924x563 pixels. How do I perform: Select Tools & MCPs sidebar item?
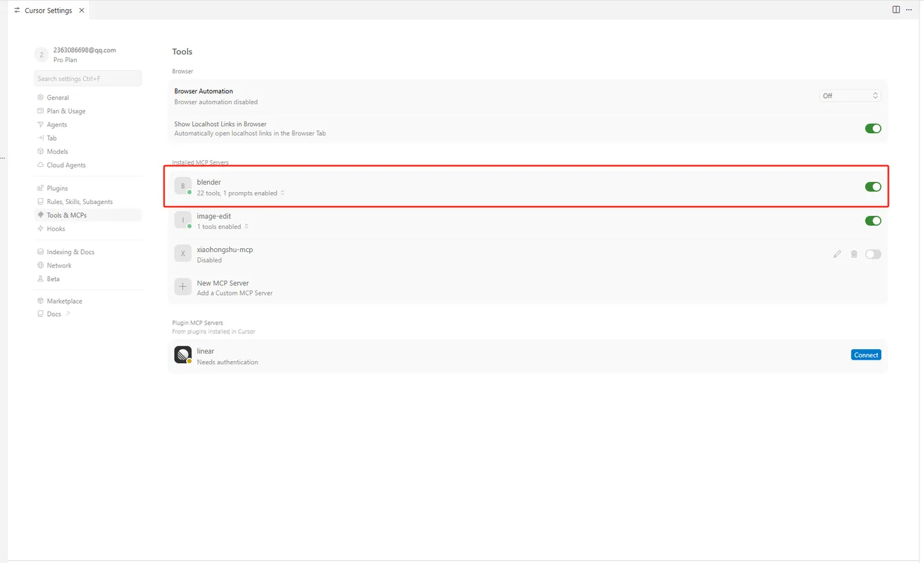pos(88,215)
